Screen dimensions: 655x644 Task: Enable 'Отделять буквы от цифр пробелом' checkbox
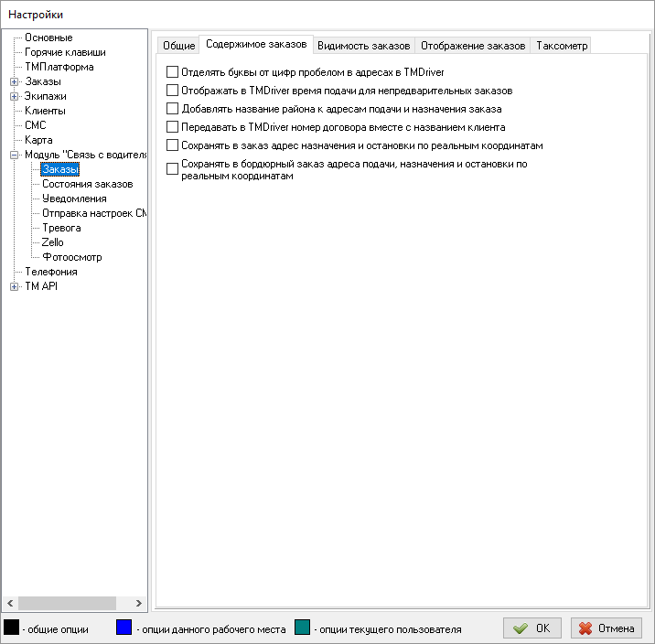(172, 71)
